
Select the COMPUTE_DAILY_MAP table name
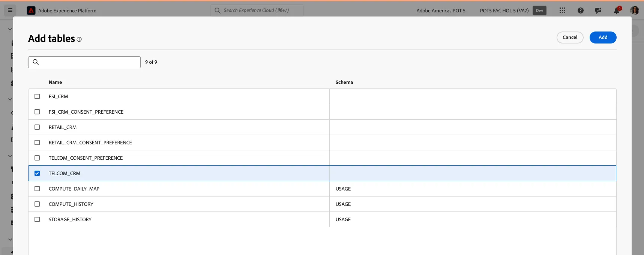click(x=74, y=189)
